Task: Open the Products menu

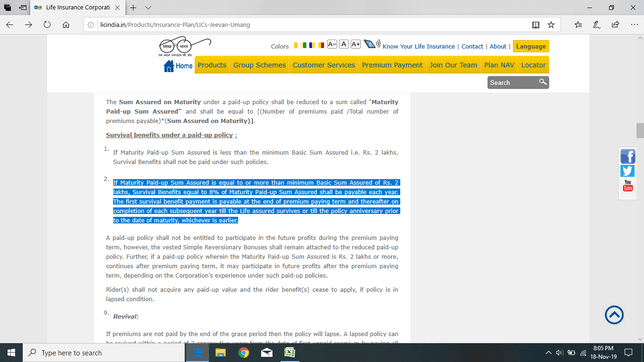Action: point(212,65)
